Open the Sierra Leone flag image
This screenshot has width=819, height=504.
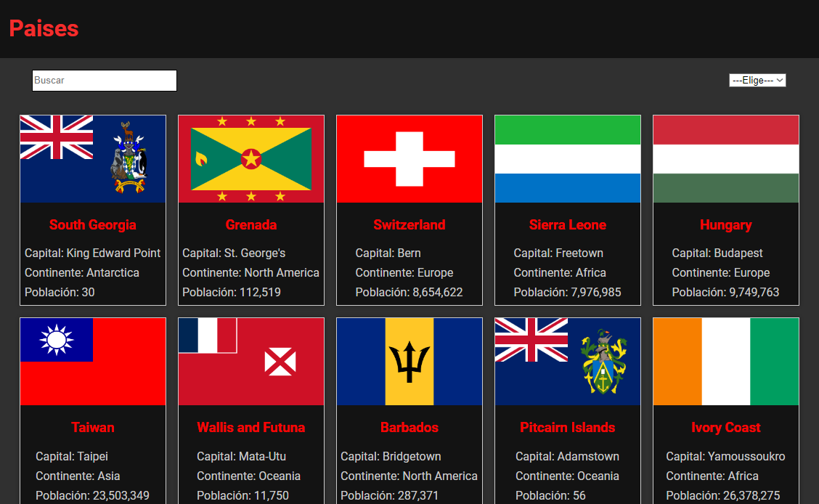568,159
